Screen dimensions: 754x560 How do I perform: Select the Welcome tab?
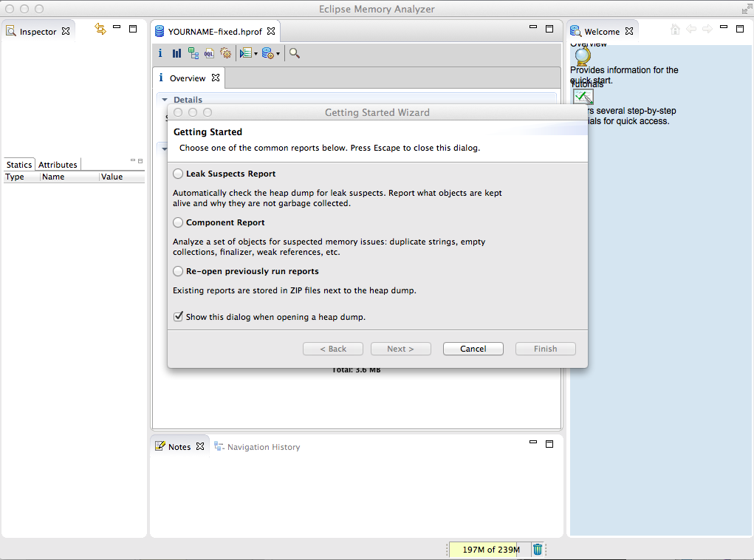pos(602,32)
